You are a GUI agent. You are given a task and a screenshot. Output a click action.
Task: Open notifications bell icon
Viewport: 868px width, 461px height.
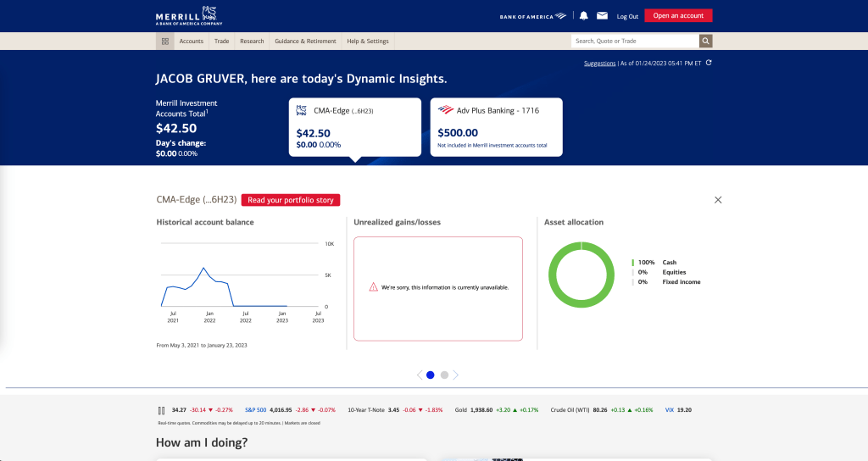pyautogui.click(x=583, y=15)
